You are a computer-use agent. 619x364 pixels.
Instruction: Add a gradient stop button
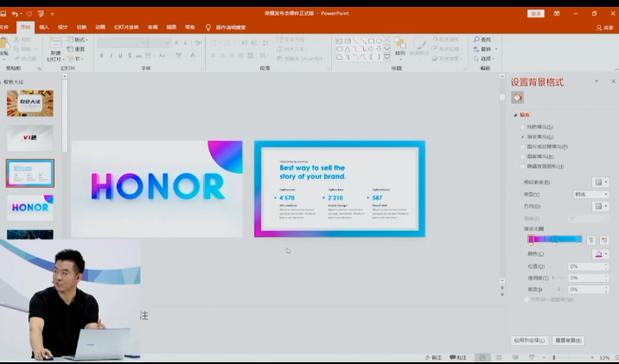pyautogui.click(x=591, y=239)
